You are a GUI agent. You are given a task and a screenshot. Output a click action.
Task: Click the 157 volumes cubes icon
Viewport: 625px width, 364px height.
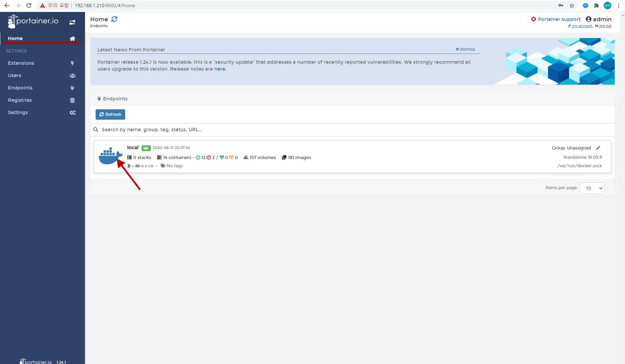point(246,158)
